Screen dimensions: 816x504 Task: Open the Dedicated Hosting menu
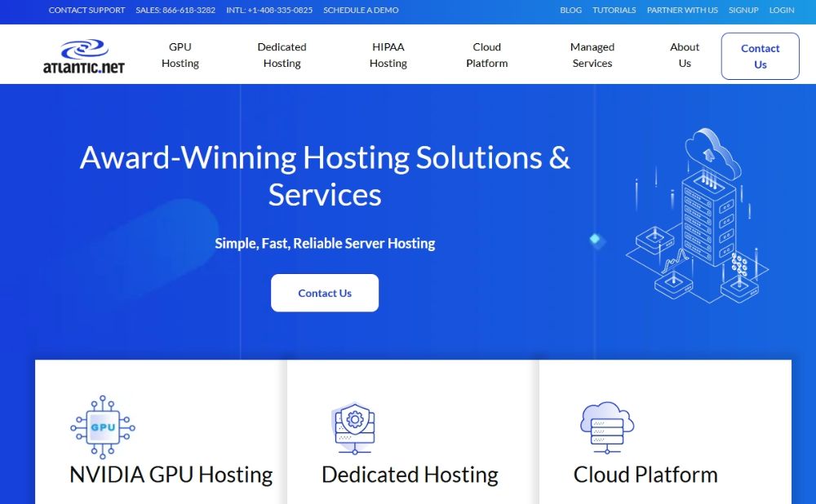tap(282, 55)
